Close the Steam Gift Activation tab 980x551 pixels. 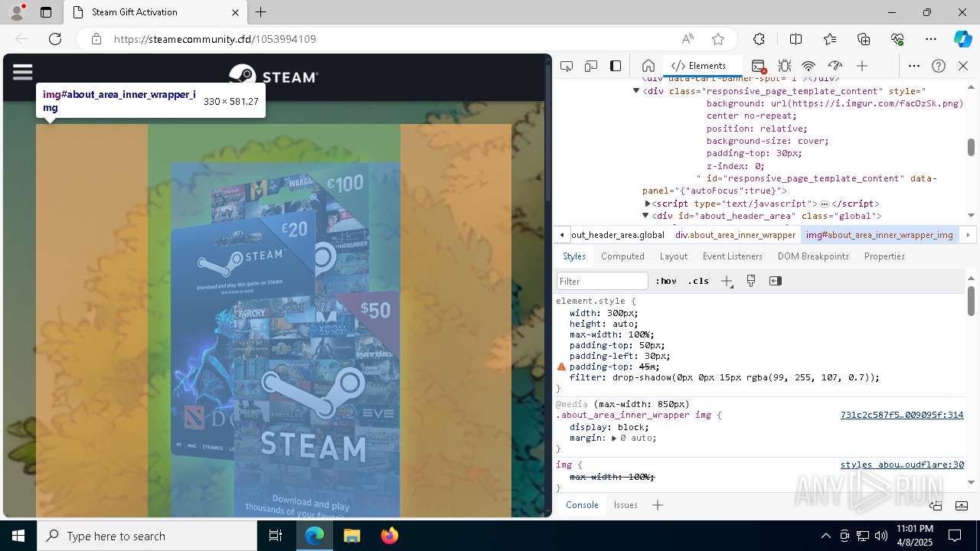click(x=235, y=12)
